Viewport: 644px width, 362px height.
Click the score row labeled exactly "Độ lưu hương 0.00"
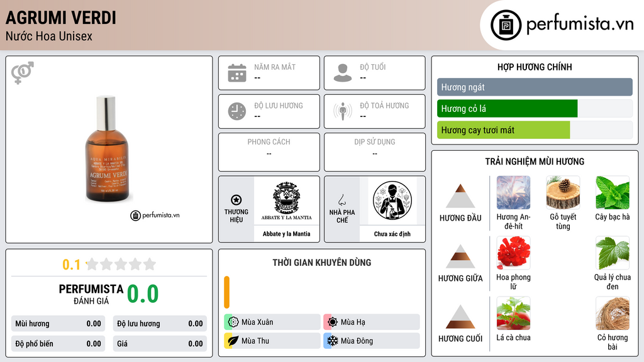pyautogui.click(x=160, y=324)
